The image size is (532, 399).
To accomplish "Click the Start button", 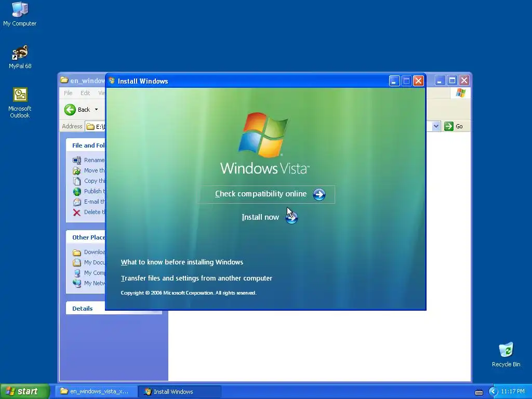I will point(25,391).
